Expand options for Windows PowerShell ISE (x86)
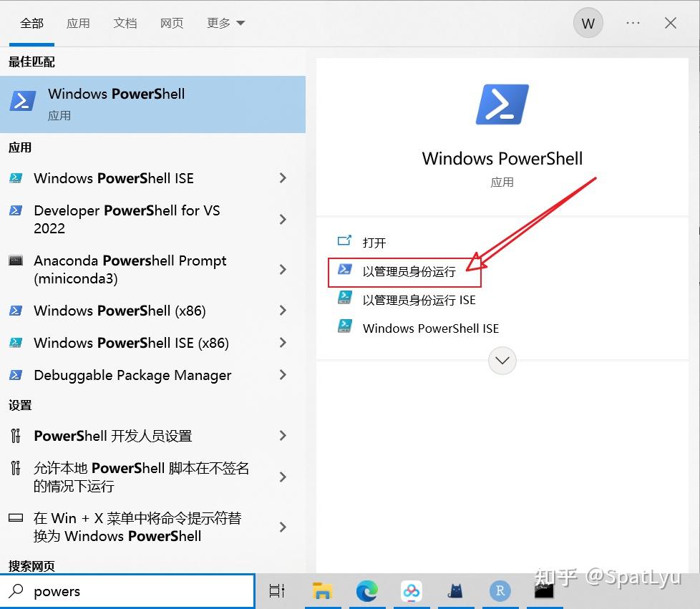The width and height of the screenshot is (700, 609). [283, 343]
